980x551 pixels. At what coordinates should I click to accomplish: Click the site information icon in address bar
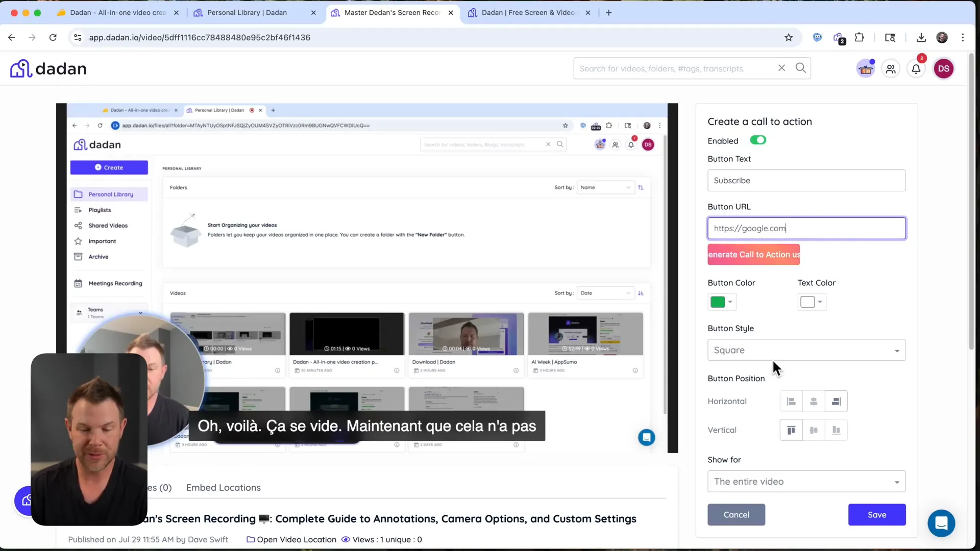[78, 37]
